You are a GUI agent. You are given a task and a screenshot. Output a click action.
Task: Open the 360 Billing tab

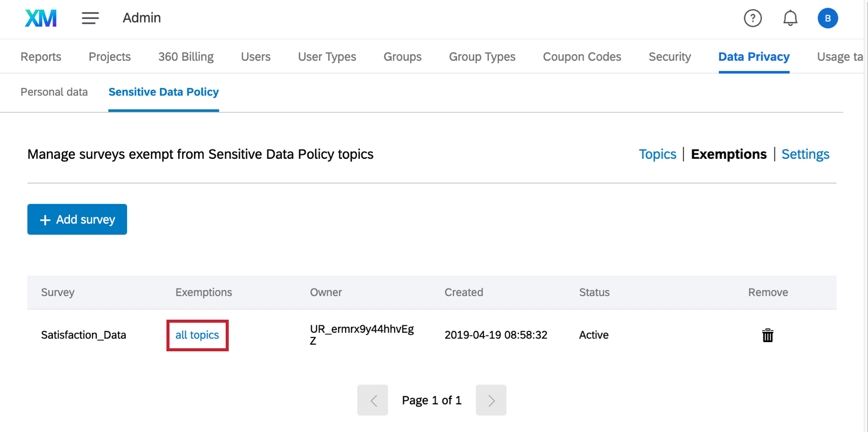186,57
